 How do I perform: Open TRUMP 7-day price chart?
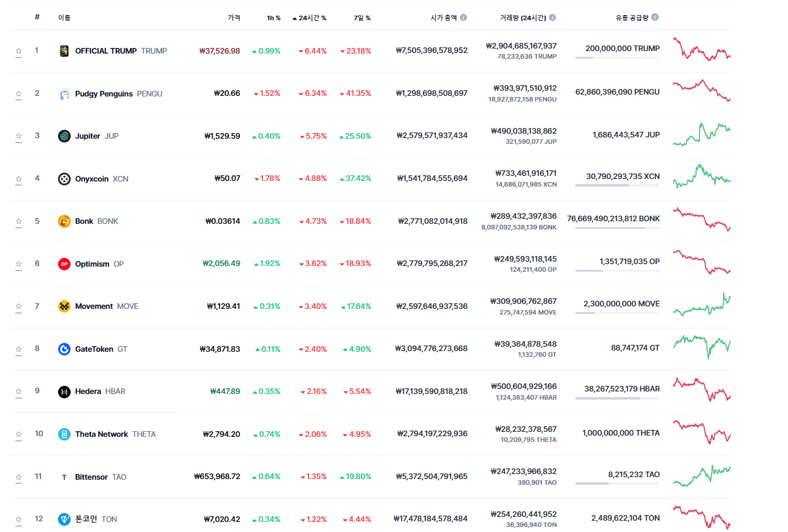tap(702, 49)
